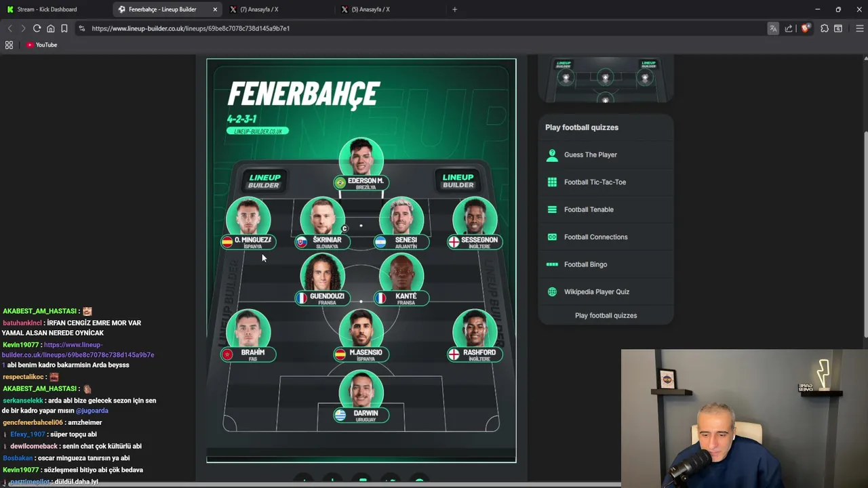This screenshot has width=868, height=488.
Task: Close the Fenerbahçe - Lineup Builder tab
Action: [x=215, y=9]
